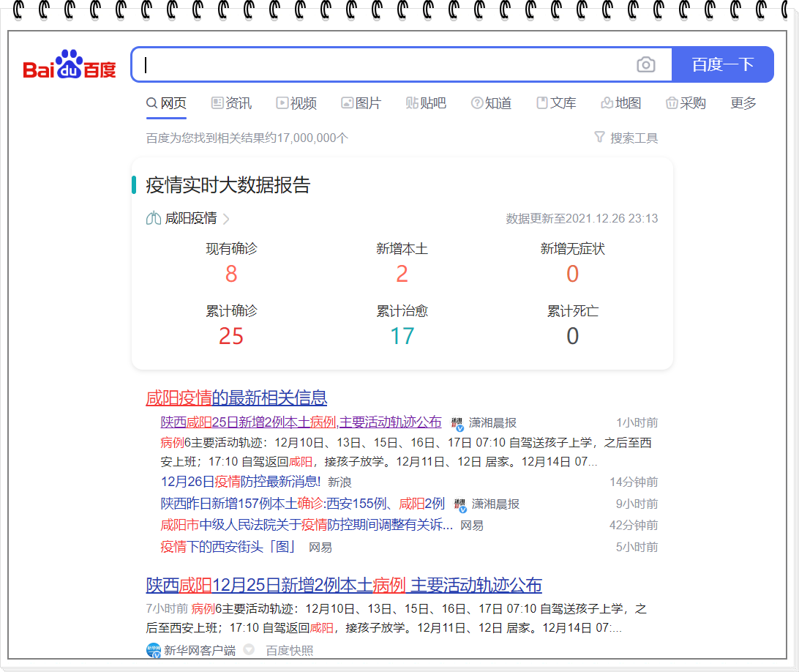
Task: Open the 文库 tab
Action: pos(556,103)
